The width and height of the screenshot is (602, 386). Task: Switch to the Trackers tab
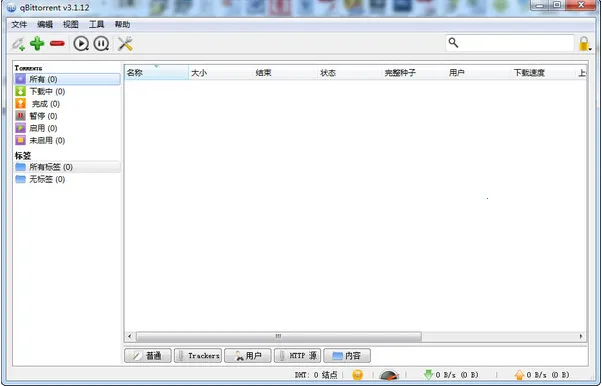(198, 356)
